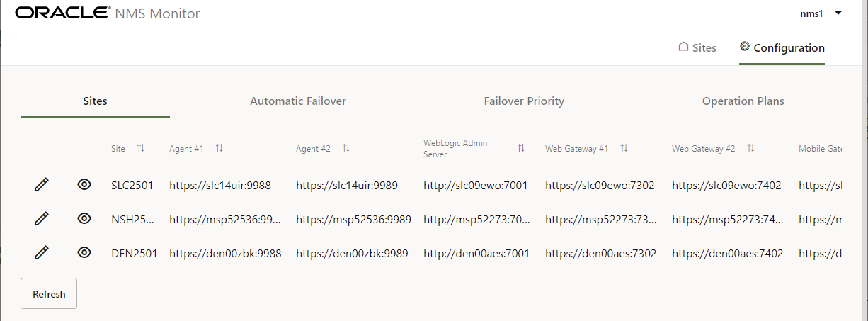
Task: Open Configuration gear navigation item
Action: tap(782, 48)
